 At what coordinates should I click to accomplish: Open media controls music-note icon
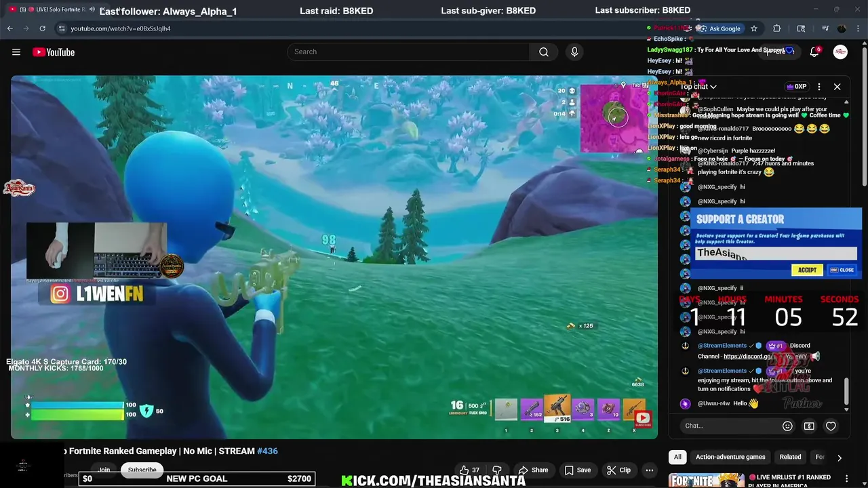pos(825,28)
